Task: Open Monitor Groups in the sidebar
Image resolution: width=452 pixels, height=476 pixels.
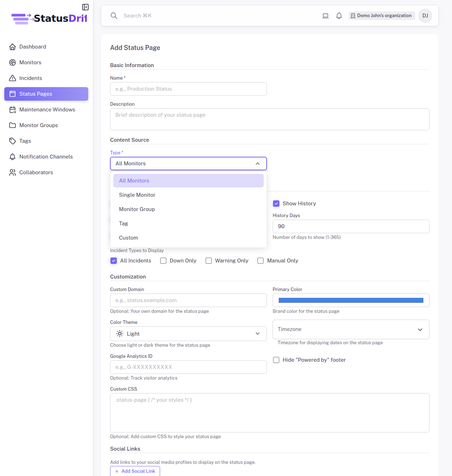Action: [x=38, y=125]
